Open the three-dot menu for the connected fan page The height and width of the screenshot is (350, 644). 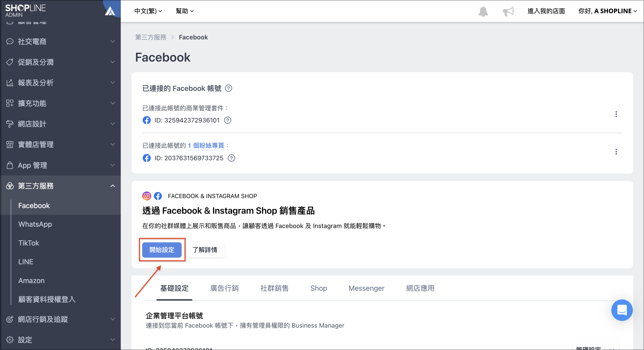pos(616,152)
